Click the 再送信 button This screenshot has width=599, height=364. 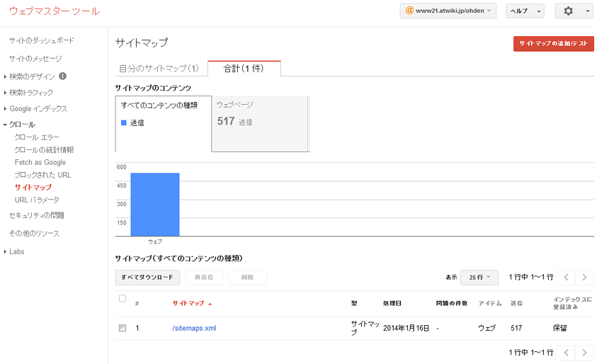coord(204,278)
